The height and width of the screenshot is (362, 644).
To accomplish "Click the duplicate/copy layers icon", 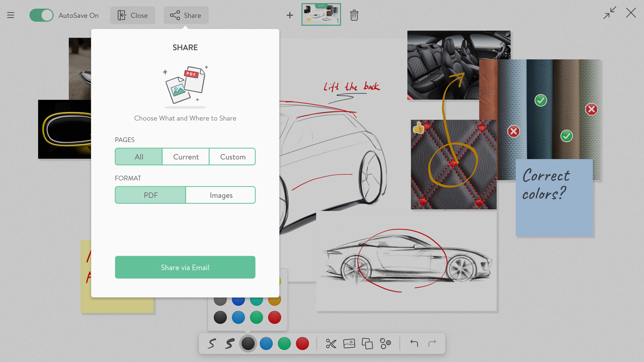I will pos(367,344).
